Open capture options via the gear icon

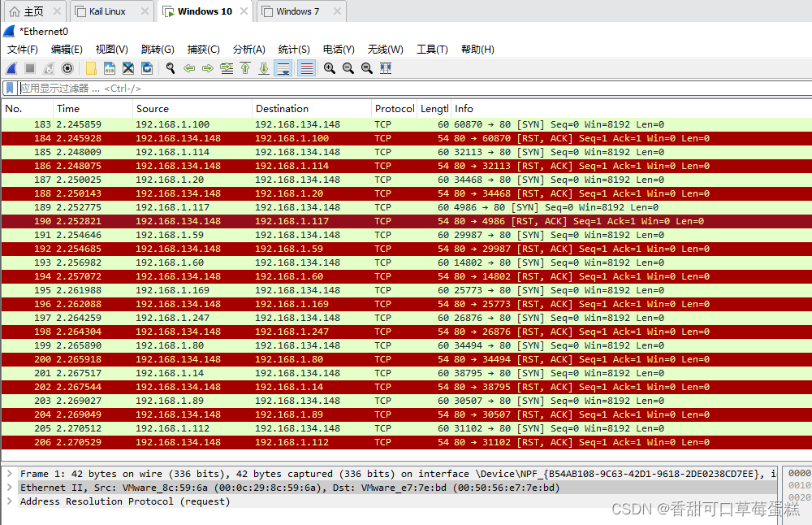pos(67,68)
